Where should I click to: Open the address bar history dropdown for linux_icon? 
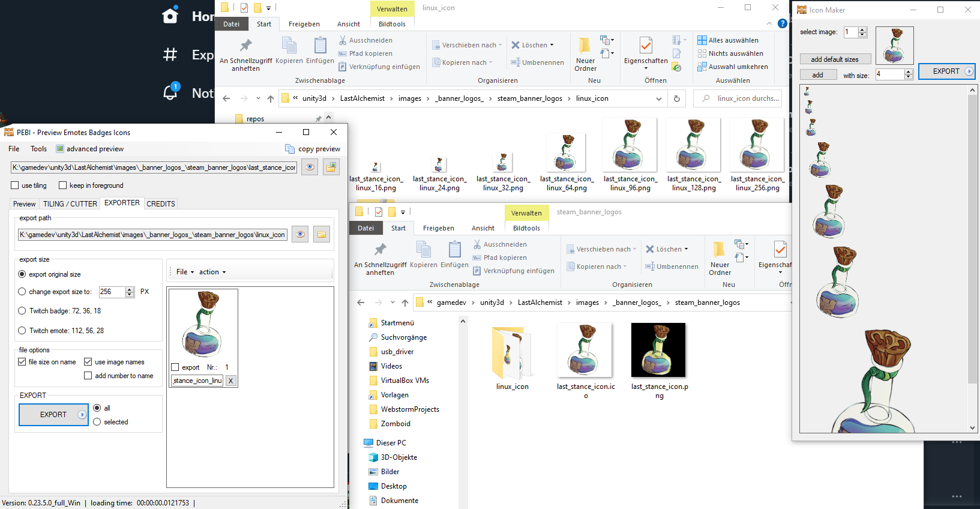(x=659, y=98)
